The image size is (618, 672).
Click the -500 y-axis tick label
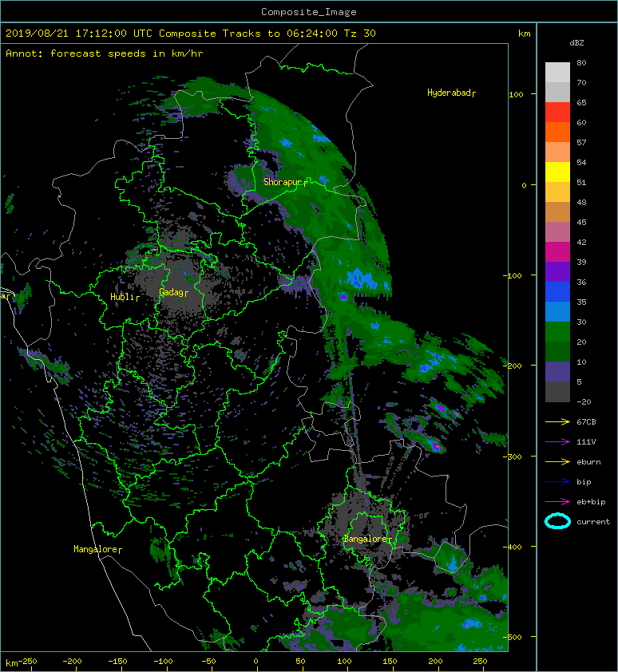pos(513,638)
